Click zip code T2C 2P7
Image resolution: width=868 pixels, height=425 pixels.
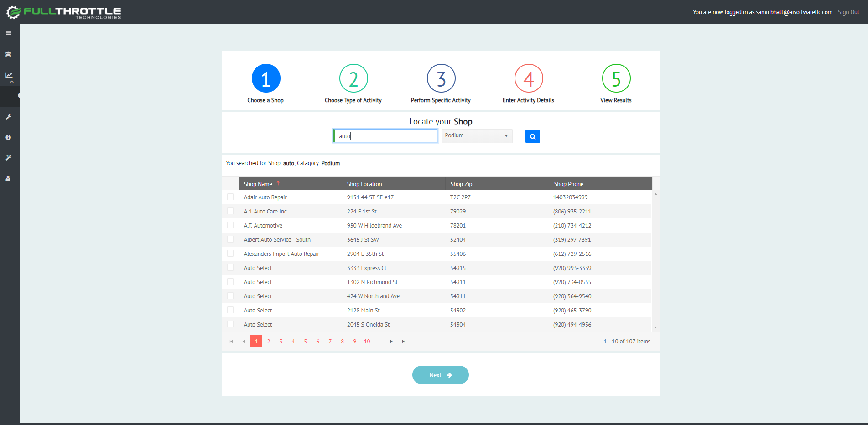click(x=460, y=197)
